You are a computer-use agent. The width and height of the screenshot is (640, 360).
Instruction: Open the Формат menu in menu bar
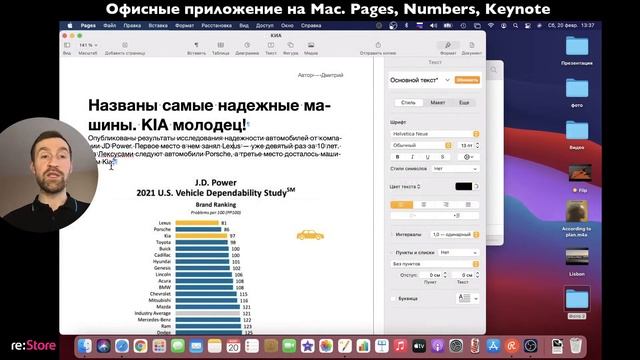[184, 25]
